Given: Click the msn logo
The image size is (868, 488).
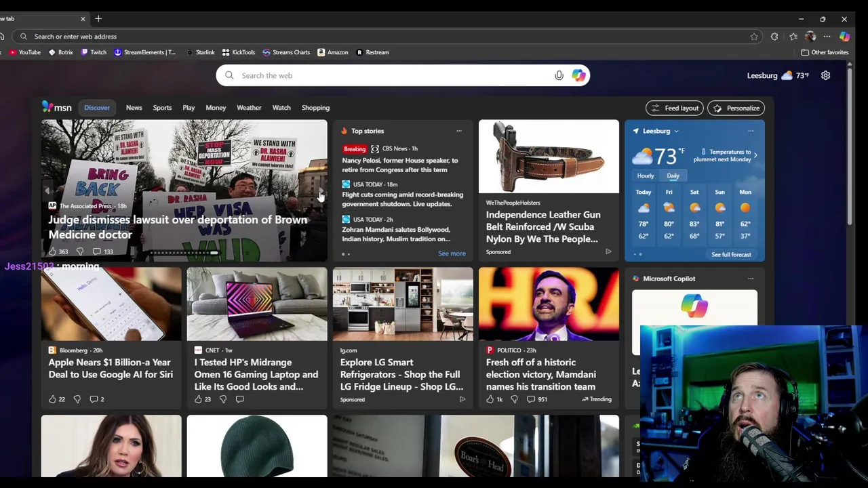Looking at the screenshot, I should click(x=56, y=107).
